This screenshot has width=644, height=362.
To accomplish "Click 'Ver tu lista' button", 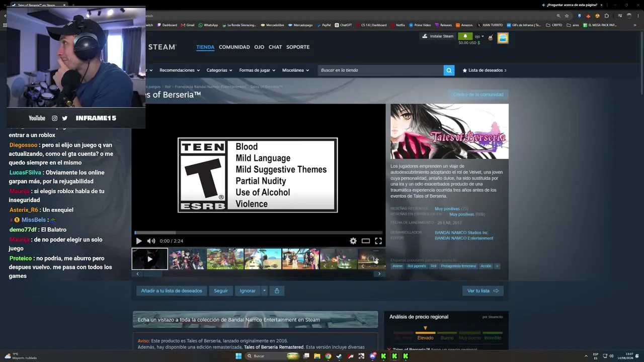I will point(483,291).
